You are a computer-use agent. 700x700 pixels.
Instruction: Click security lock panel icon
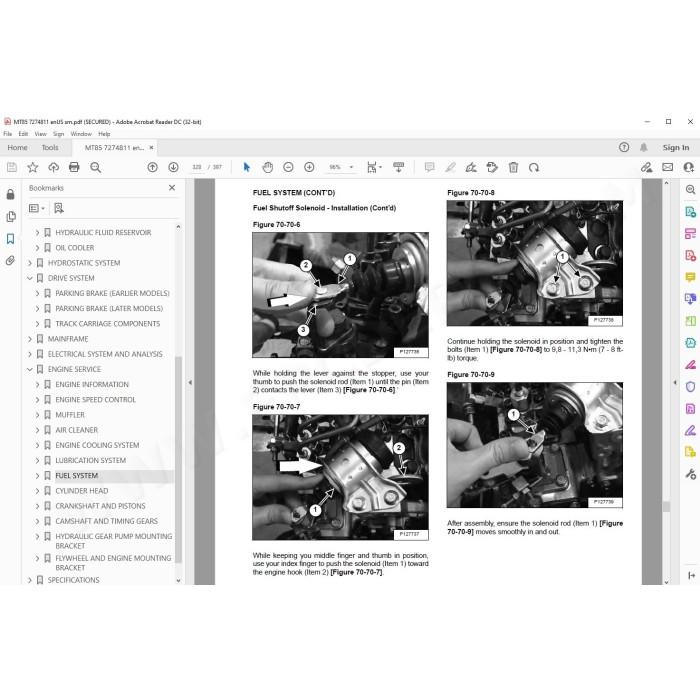(x=11, y=194)
